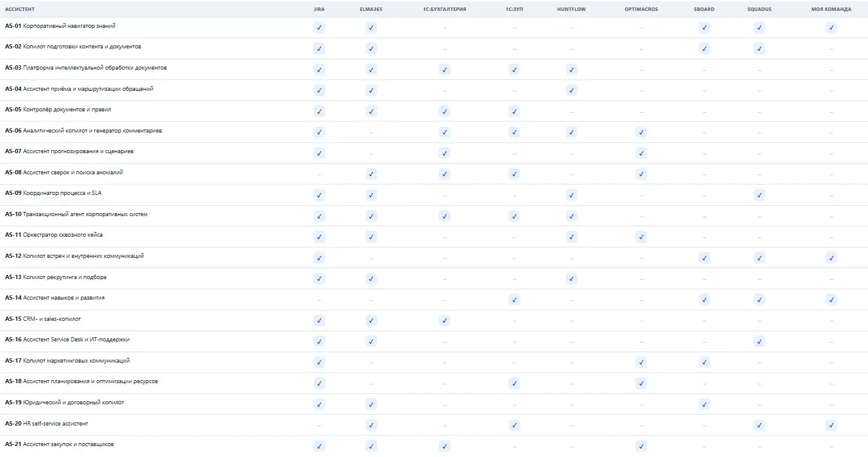Open AS-13 Копилот рекрутинга и подбора
Image resolution: width=868 pixels, height=457 pixels.
click(56, 277)
